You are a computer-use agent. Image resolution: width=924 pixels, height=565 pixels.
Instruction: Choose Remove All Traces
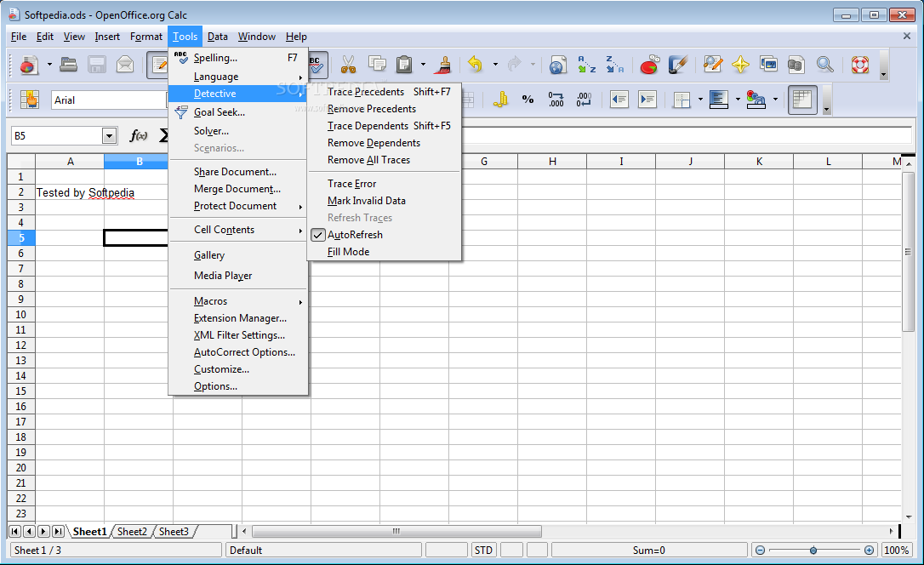(384, 160)
